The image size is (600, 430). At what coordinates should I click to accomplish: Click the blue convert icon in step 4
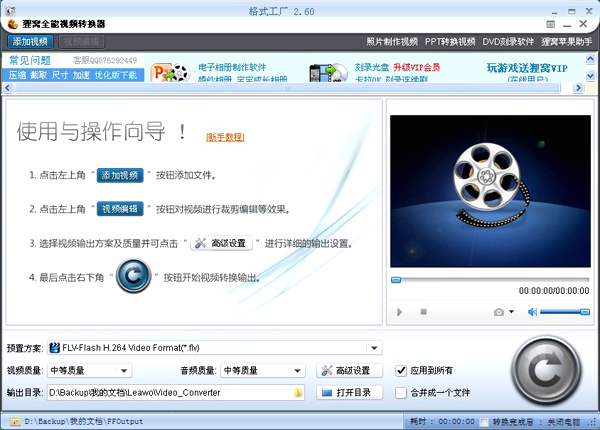(134, 276)
